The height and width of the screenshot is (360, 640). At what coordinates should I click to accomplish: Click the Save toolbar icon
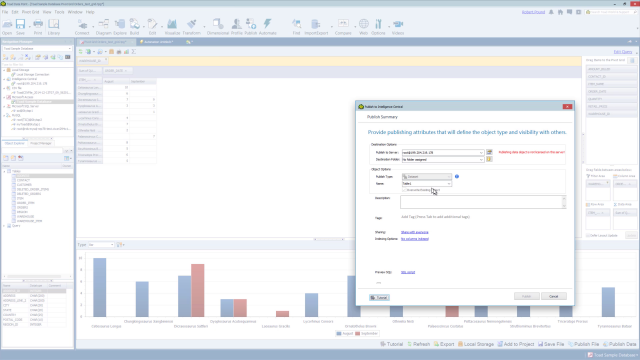[20, 27]
